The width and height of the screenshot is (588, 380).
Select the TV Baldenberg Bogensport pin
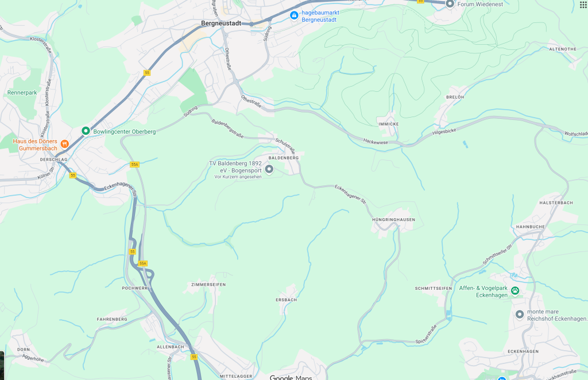coord(269,169)
